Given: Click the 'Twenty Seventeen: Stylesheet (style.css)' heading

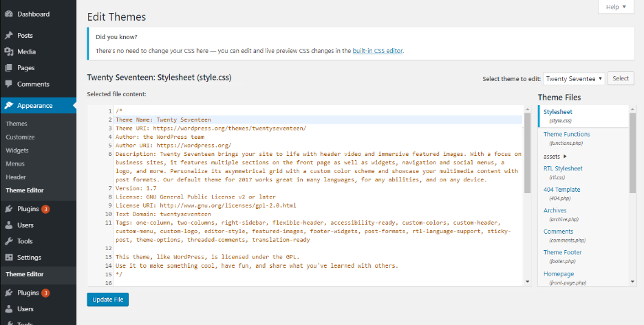Looking at the screenshot, I should (159, 77).
